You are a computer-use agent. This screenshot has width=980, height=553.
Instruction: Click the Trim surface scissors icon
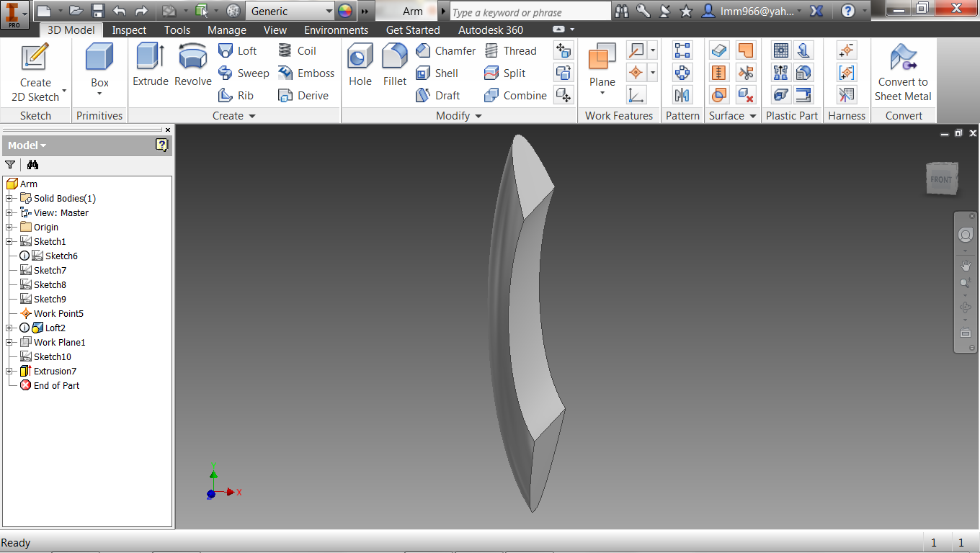746,73
